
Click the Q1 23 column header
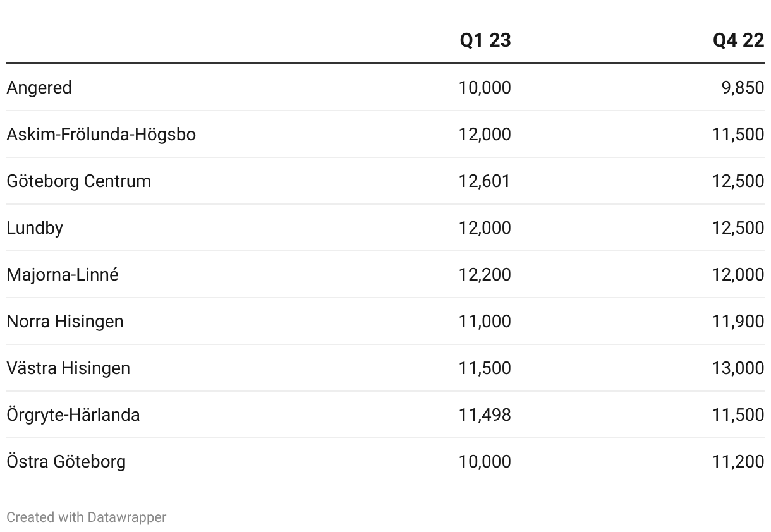[485, 40]
